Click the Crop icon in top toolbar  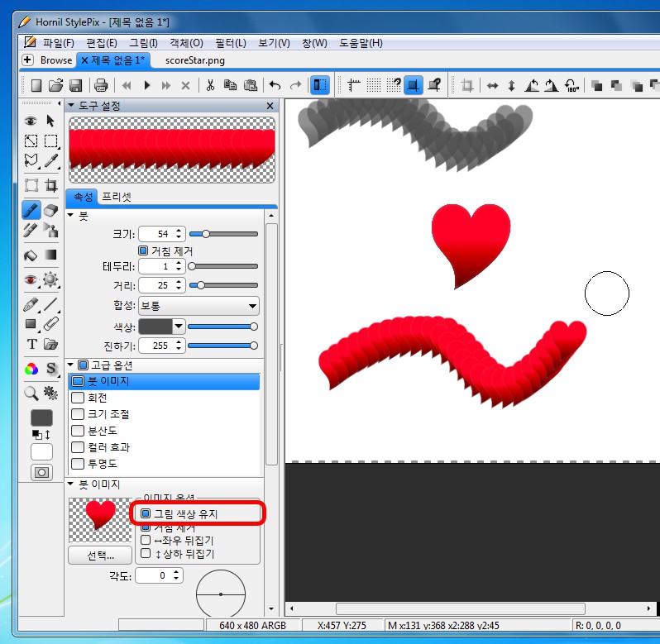(467, 86)
